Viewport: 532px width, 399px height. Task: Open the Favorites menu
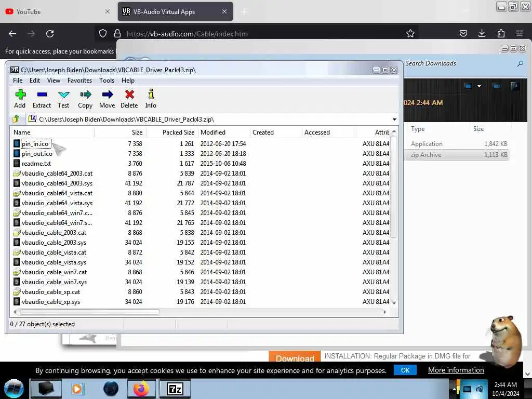point(79,81)
